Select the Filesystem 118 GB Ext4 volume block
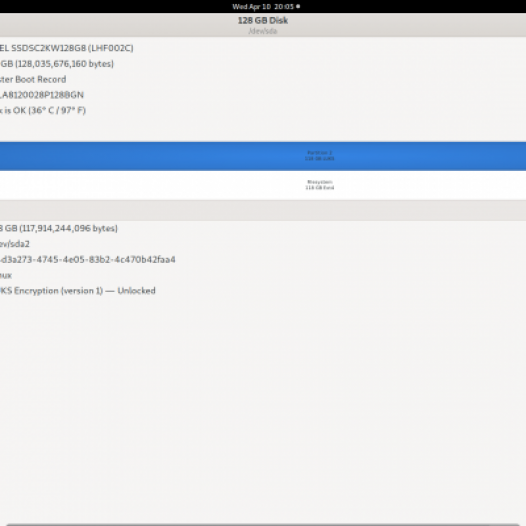Viewport: 526px width, 526px height. (263, 185)
